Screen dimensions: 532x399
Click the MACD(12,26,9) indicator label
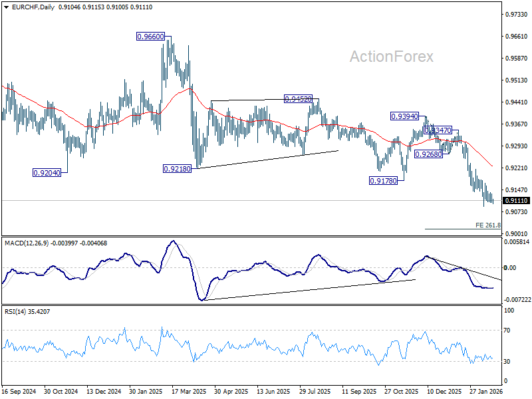coord(27,243)
